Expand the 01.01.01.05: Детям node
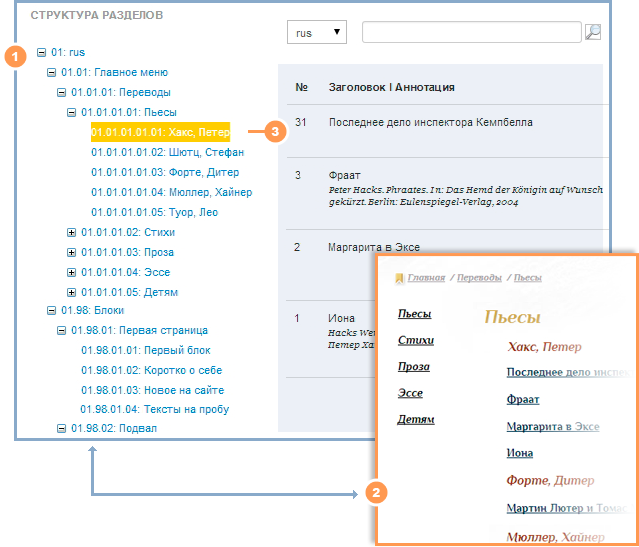 [71, 293]
